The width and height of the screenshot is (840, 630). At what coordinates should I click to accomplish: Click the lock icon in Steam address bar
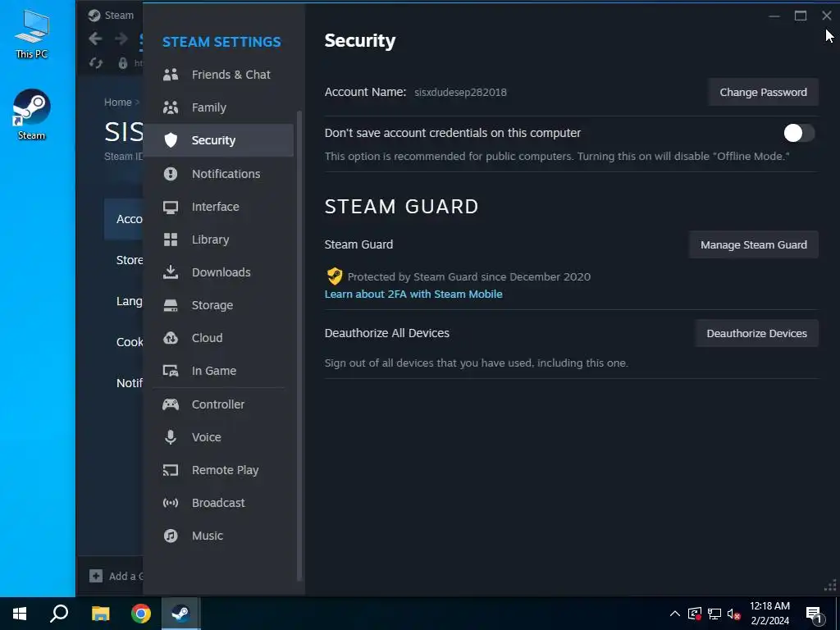point(123,63)
